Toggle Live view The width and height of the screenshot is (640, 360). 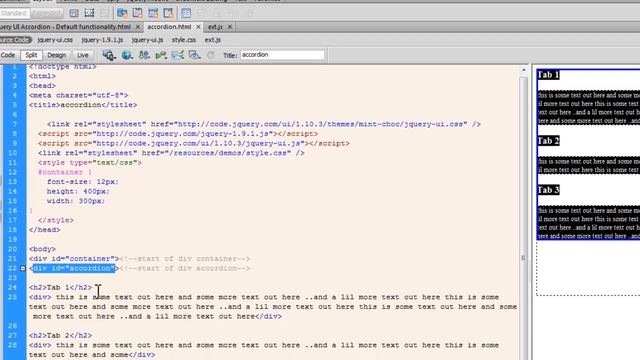(82, 55)
